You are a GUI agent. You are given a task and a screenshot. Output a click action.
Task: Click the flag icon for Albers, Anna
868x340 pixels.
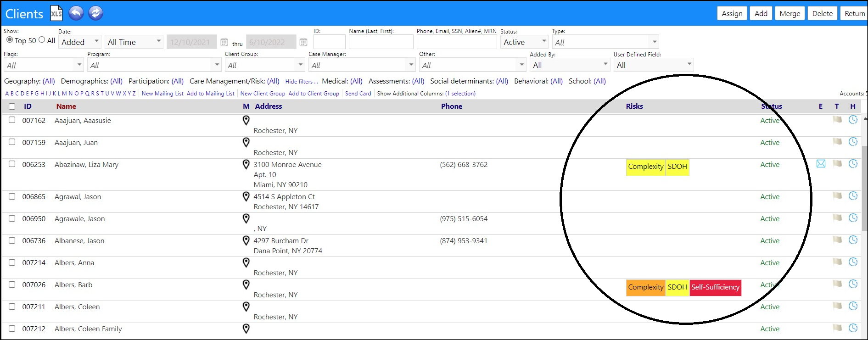837,262
